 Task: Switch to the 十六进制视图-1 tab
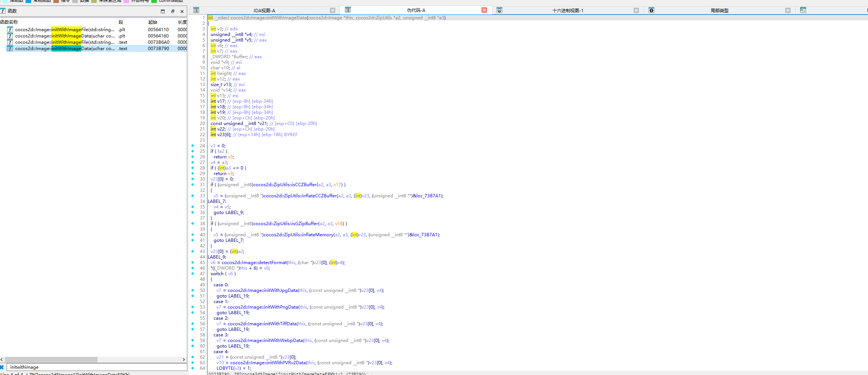coord(567,10)
